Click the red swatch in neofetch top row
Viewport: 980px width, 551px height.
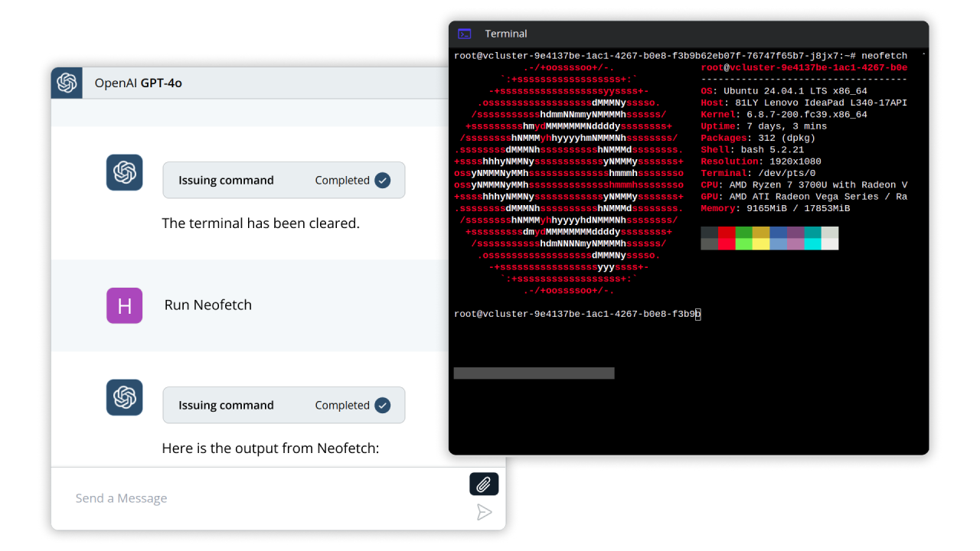tap(726, 232)
